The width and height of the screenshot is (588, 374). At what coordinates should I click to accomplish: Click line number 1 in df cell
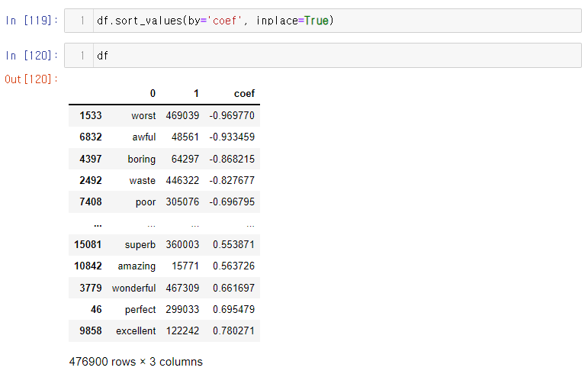coord(82,56)
